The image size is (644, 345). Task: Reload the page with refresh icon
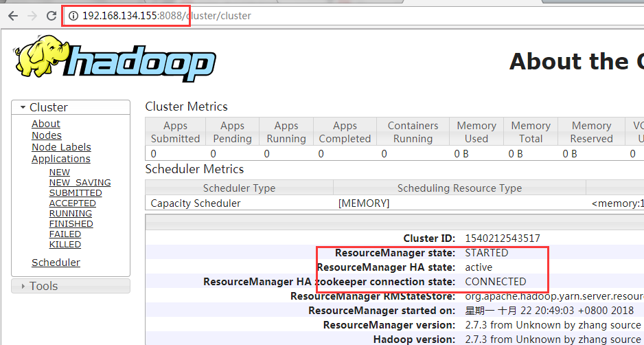point(51,16)
